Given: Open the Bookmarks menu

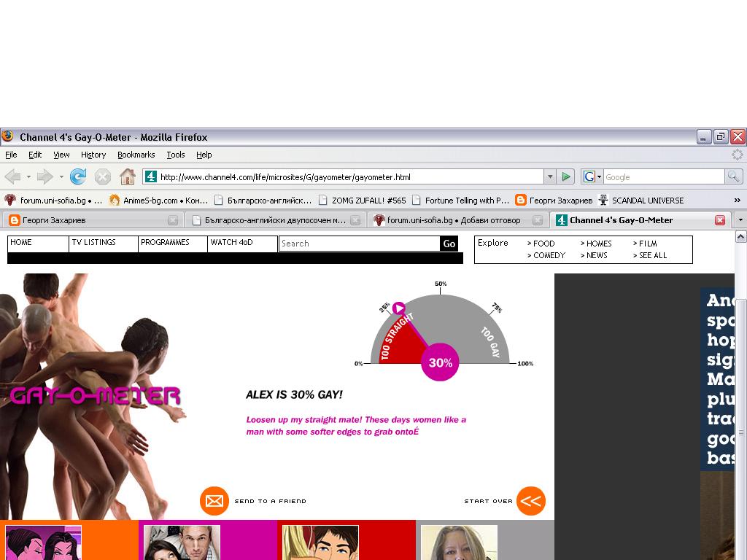Looking at the screenshot, I should (x=136, y=155).
